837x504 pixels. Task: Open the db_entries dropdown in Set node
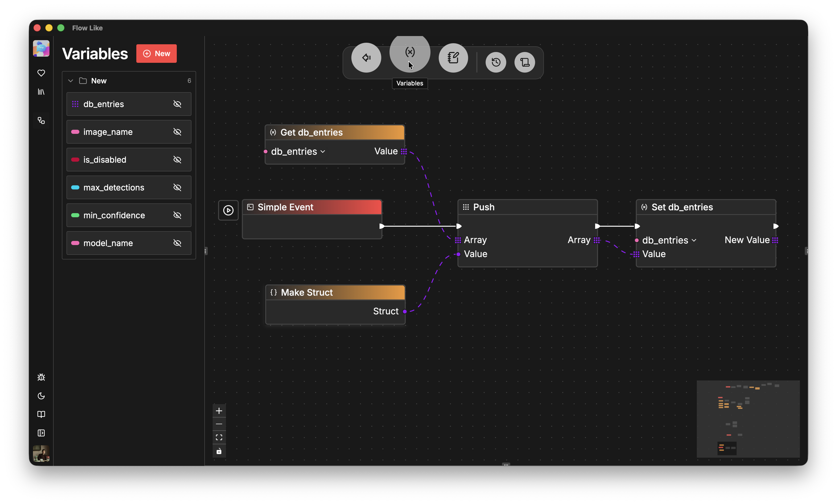(694, 240)
